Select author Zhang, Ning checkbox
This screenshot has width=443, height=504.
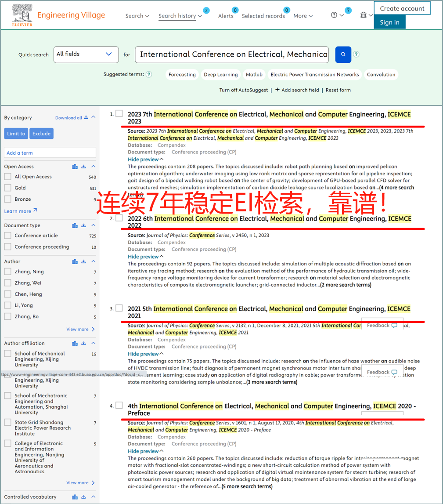[8, 272]
